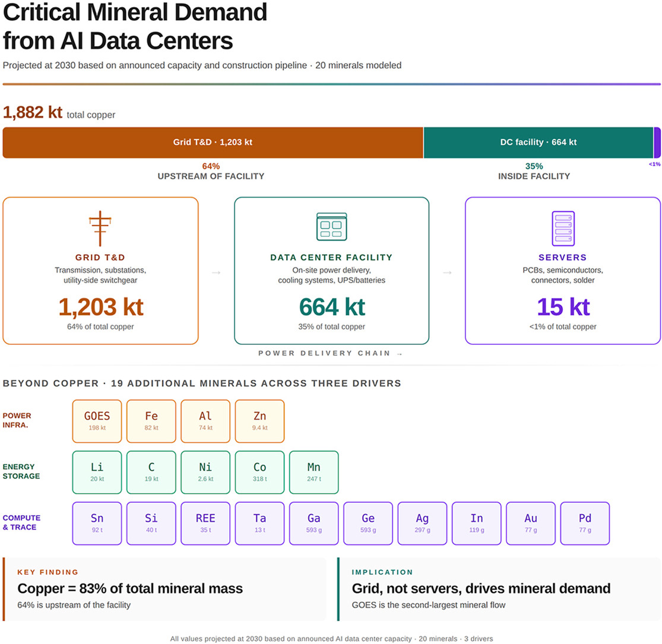The image size is (662, 644).
Task: Click the thin purple servers bar segment
Action: tap(657, 142)
